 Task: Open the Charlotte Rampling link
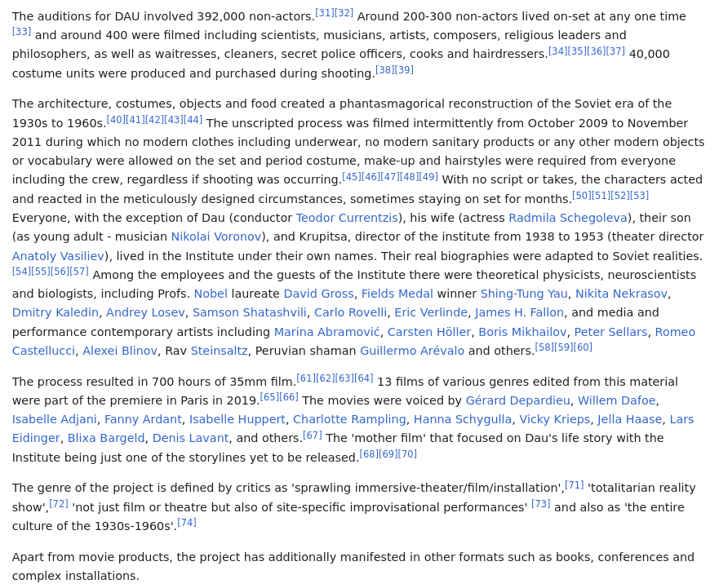349,419
